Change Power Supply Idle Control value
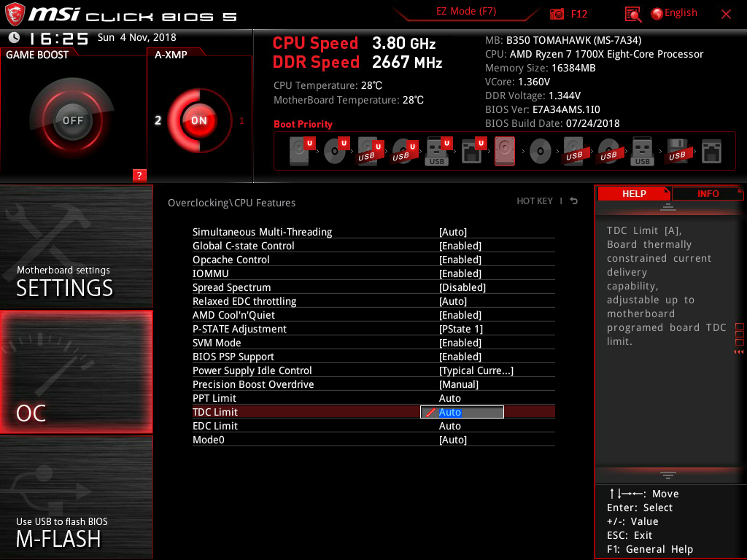 [476, 370]
